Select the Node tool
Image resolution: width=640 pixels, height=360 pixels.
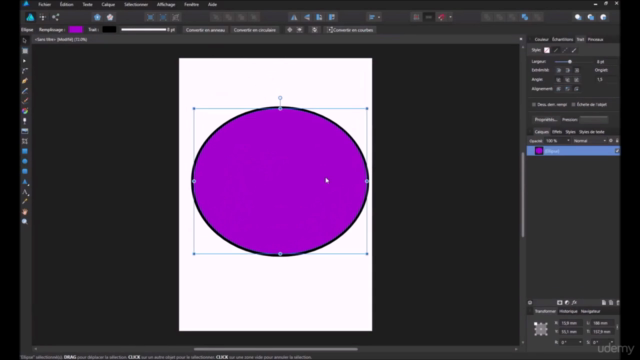coord(24,61)
